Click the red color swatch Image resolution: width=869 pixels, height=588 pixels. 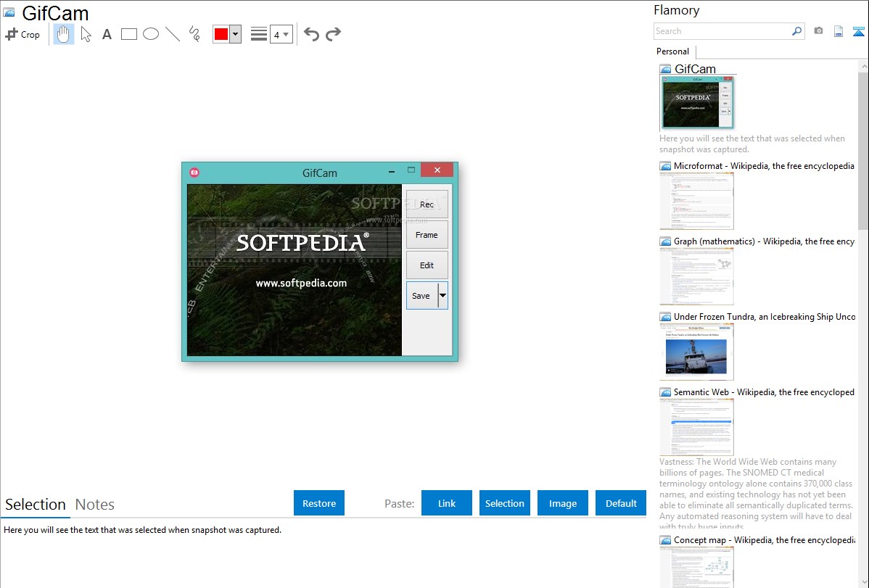coord(221,34)
